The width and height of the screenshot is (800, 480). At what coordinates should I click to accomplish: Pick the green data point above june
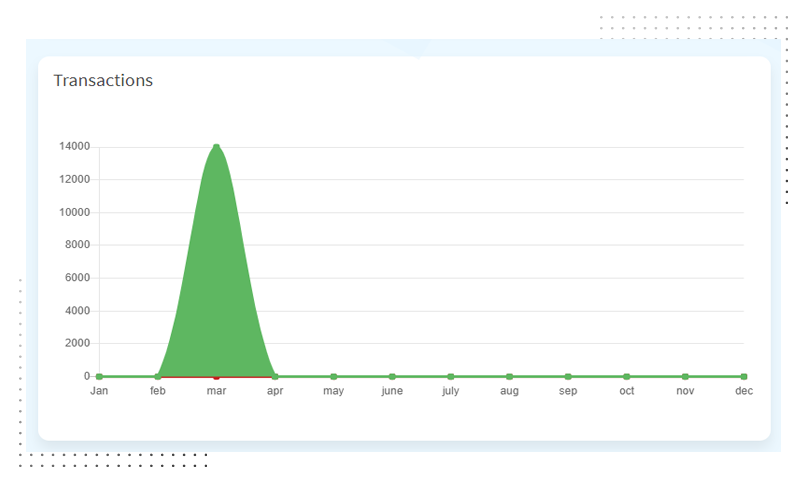tap(392, 376)
